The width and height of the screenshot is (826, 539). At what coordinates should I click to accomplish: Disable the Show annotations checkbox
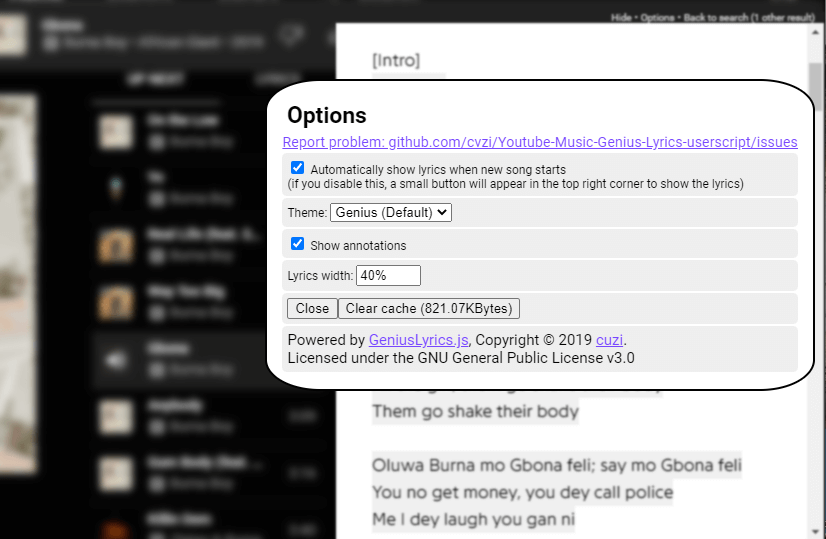click(x=297, y=244)
